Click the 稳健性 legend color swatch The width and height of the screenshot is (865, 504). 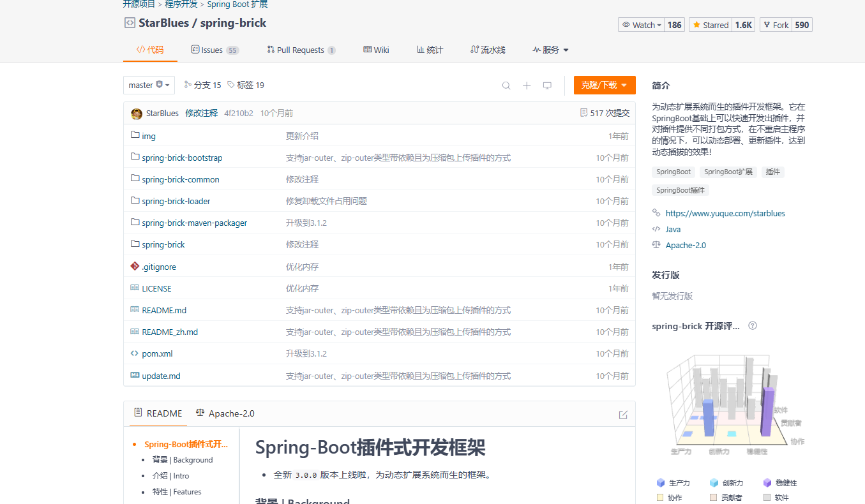767,483
